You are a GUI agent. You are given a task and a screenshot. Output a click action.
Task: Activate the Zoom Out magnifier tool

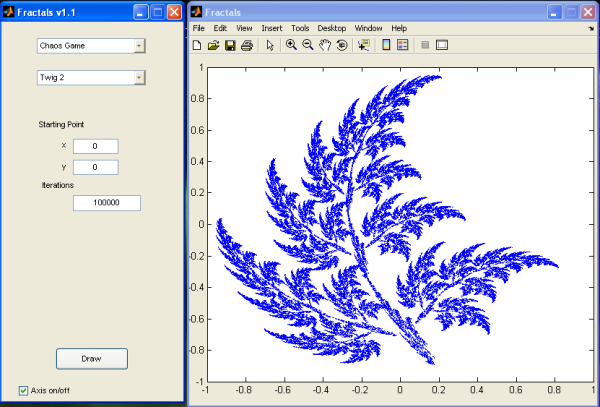coord(308,45)
